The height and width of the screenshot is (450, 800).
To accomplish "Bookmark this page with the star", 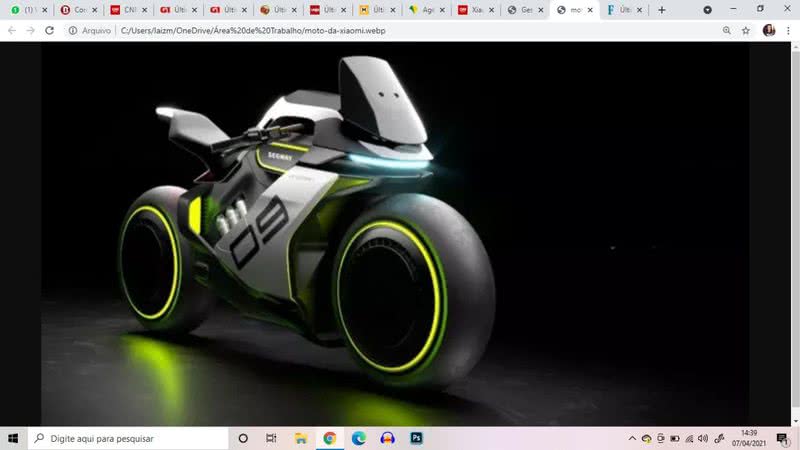I will click(746, 31).
